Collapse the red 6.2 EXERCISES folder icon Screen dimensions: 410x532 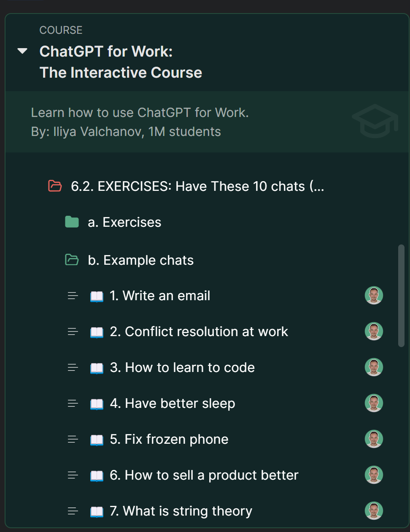coord(55,186)
